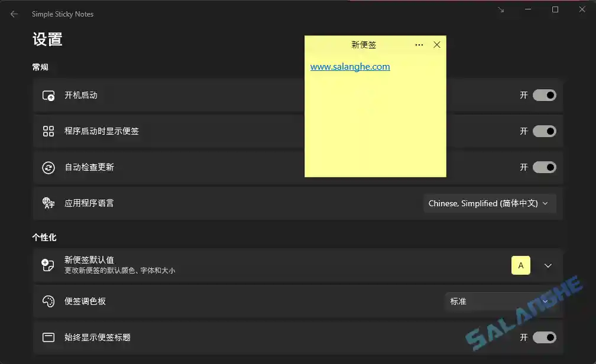Toggle 开机启动 off
596x364 pixels.
pyautogui.click(x=544, y=95)
